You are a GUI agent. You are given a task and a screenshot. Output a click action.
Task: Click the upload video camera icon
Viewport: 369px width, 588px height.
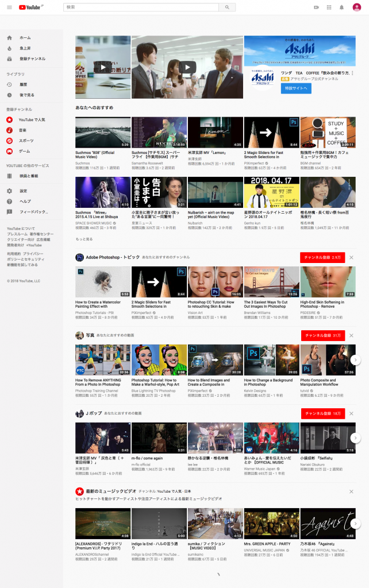316,7
